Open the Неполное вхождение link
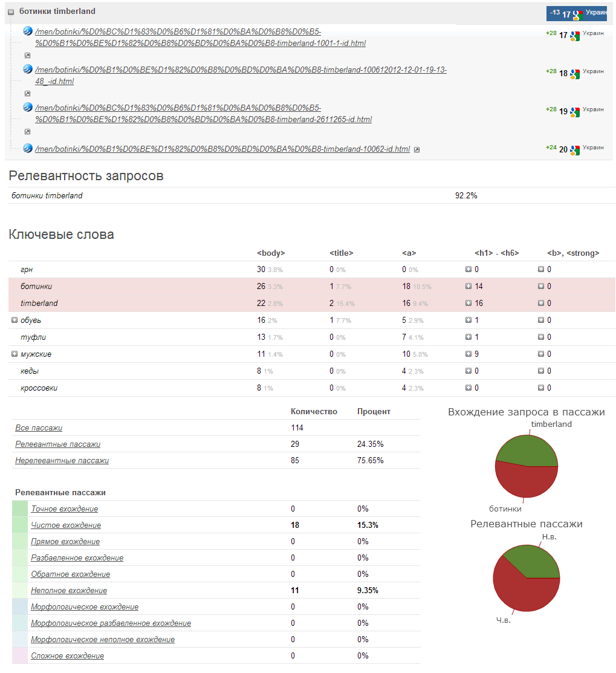The image size is (616, 673). point(69,591)
